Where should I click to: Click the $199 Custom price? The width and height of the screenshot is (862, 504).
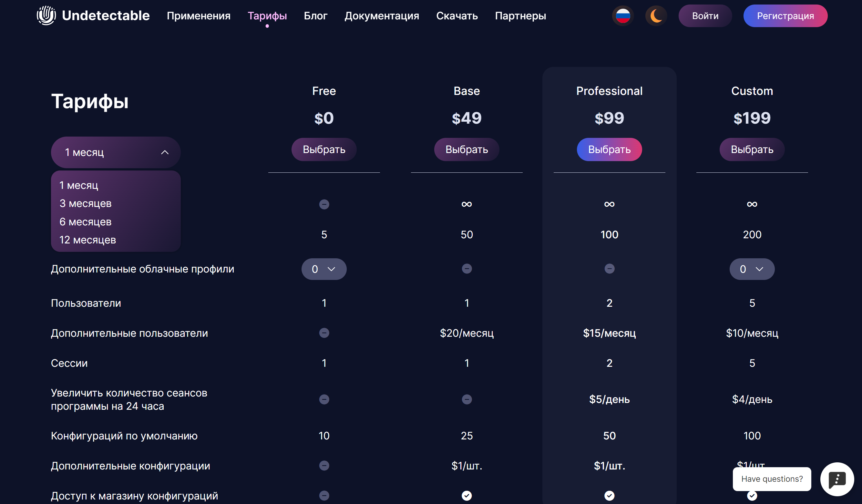[x=752, y=118]
